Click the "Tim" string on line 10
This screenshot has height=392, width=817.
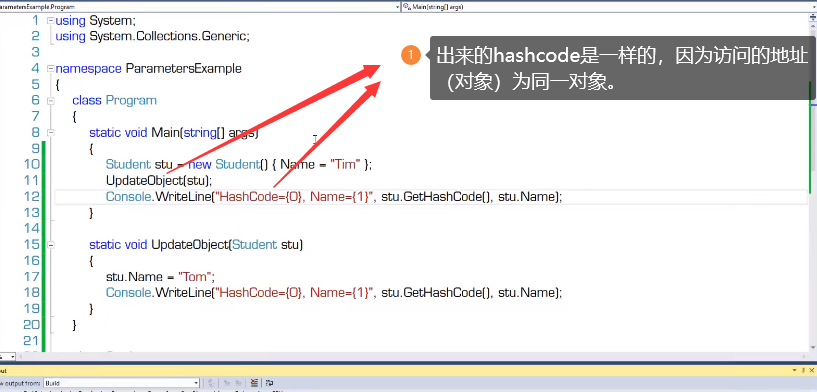click(345, 165)
